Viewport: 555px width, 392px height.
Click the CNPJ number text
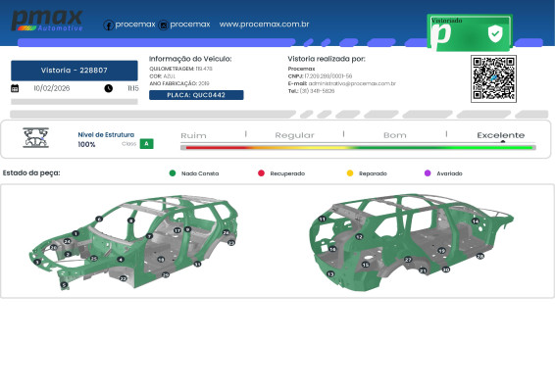point(320,76)
